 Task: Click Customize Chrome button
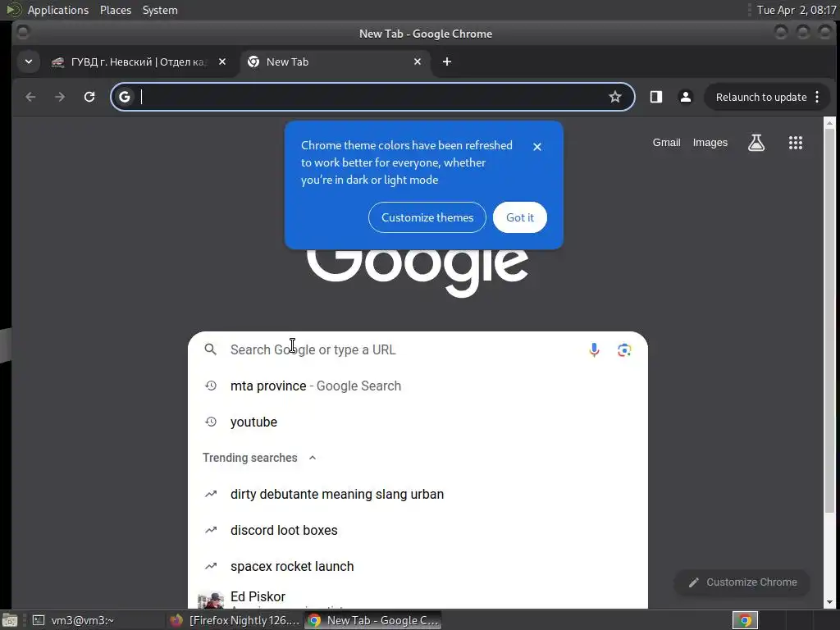[742, 582]
